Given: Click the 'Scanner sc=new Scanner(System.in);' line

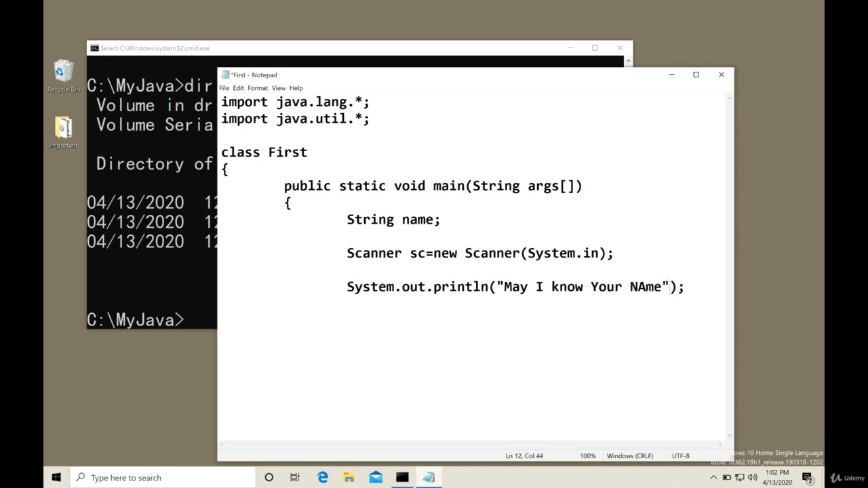Looking at the screenshot, I should 479,253.
